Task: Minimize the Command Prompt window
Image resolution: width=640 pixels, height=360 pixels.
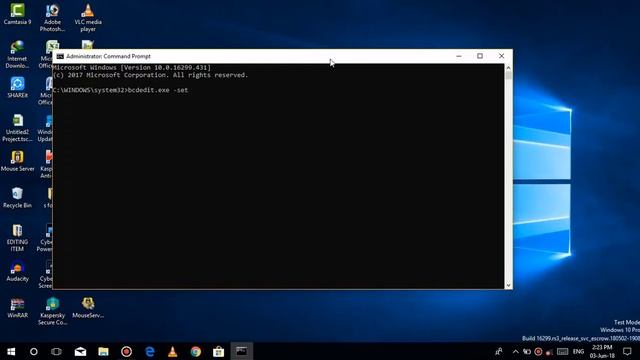Action: click(459, 56)
